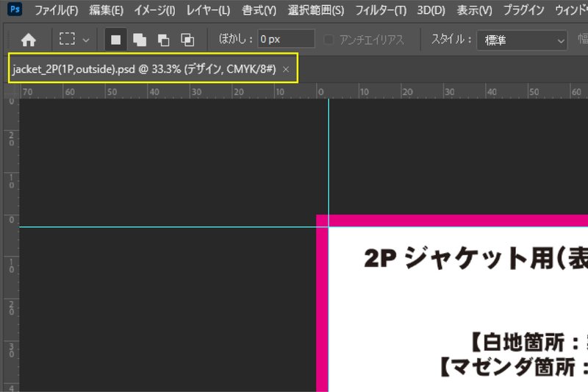Close the jacket_2P(1P,outside).psd tab

coord(286,69)
